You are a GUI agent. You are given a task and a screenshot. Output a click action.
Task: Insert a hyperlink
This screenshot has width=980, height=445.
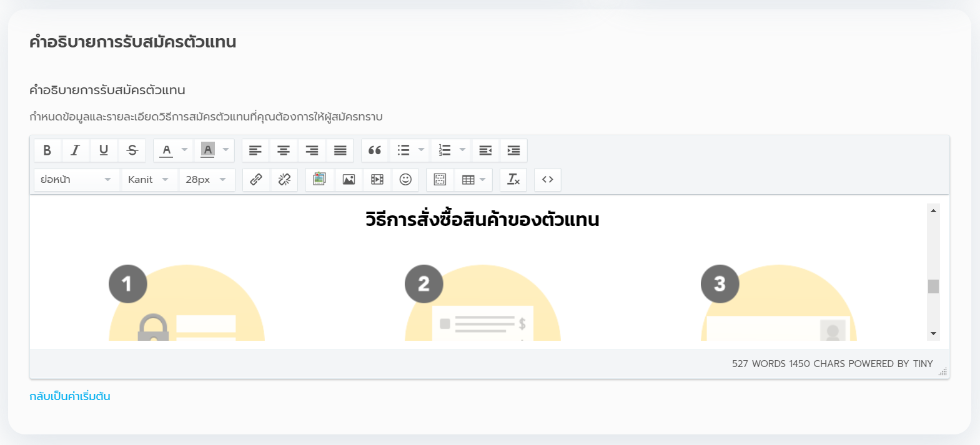tap(256, 180)
